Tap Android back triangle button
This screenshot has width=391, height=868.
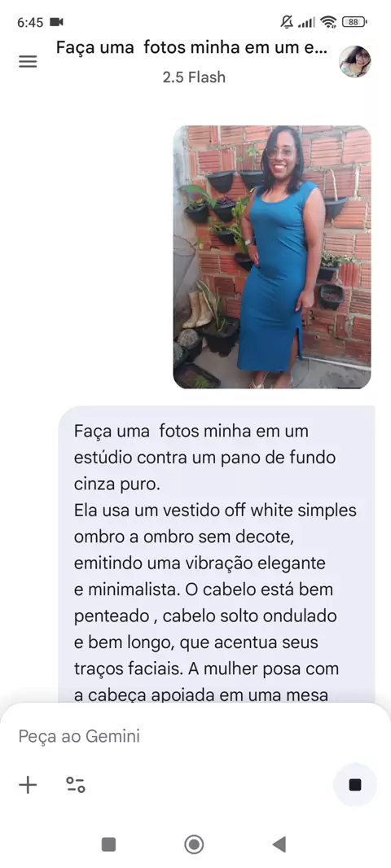tap(279, 844)
